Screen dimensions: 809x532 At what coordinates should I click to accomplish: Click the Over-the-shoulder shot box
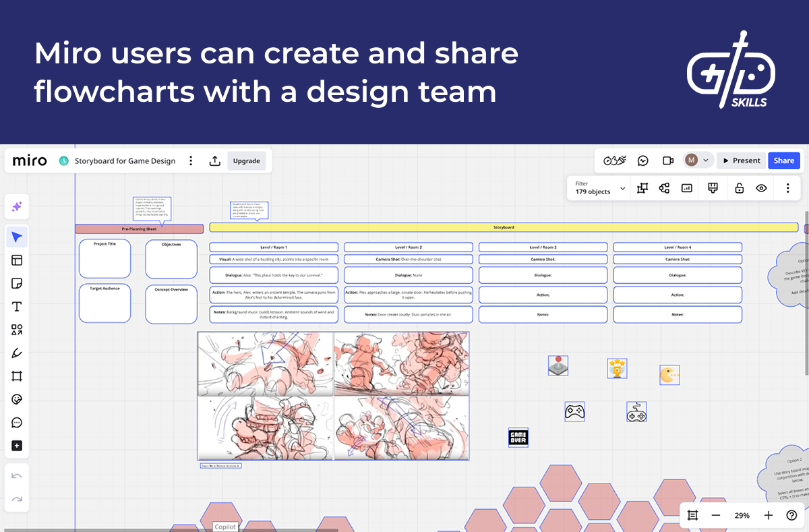coord(409,259)
